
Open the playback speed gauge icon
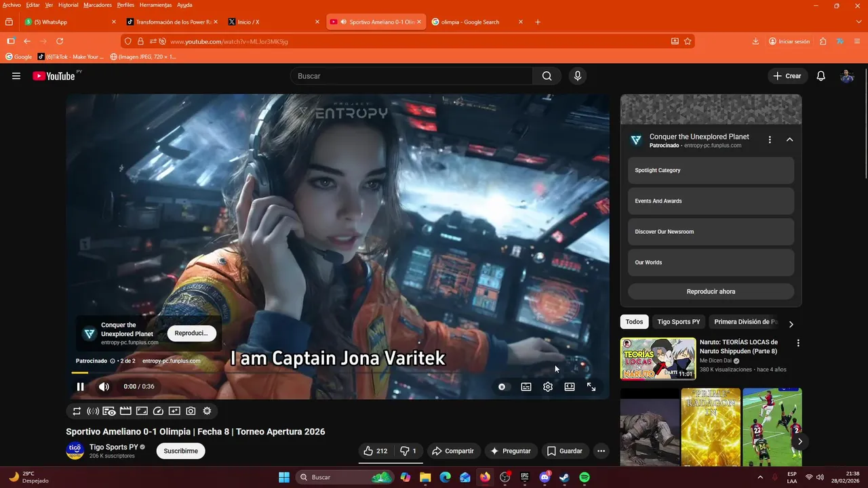click(x=158, y=411)
